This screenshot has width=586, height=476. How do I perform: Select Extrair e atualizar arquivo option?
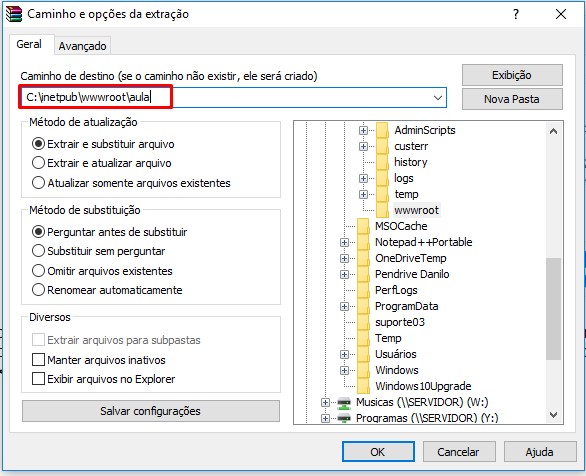pos(38,163)
